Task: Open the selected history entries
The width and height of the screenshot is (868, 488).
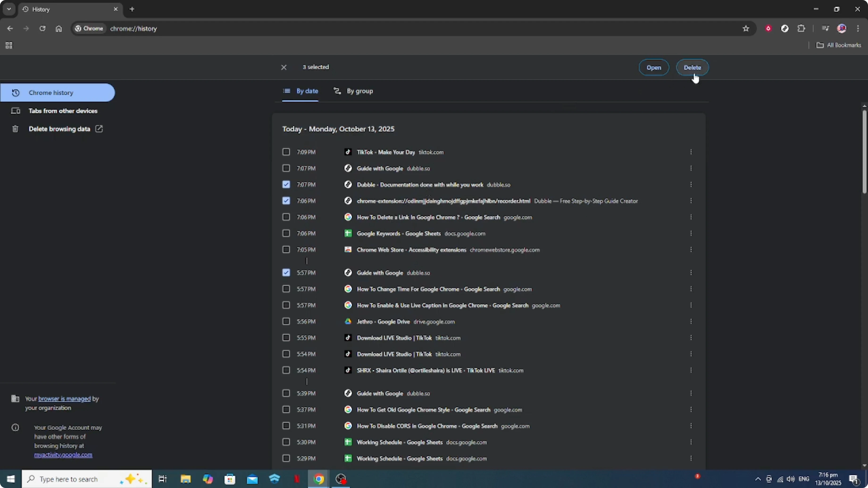Action: [654, 67]
